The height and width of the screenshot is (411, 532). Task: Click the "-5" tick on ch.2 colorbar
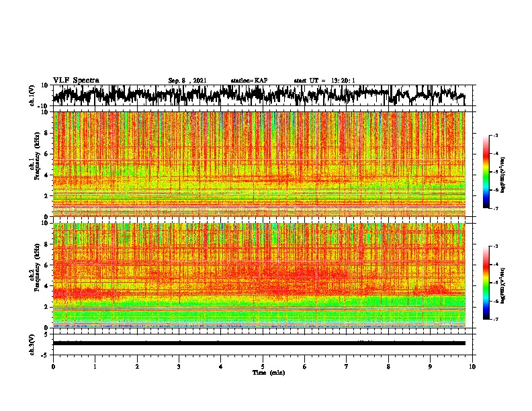click(495, 283)
